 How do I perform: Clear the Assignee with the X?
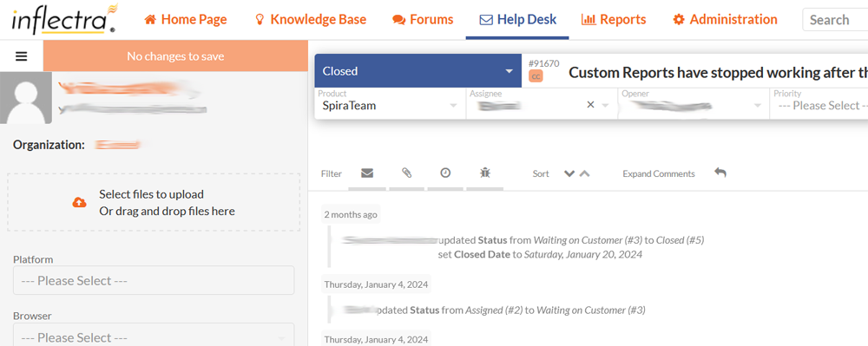coord(590,105)
